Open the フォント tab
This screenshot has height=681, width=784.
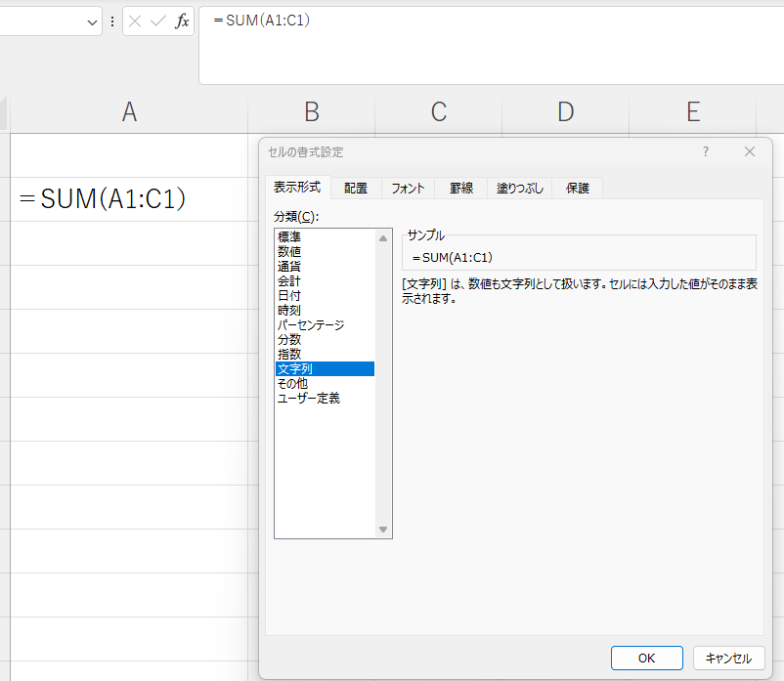click(x=408, y=189)
